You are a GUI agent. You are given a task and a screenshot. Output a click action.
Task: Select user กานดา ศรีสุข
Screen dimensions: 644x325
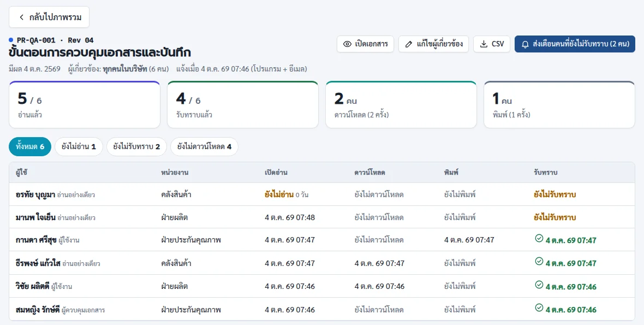(x=36, y=240)
